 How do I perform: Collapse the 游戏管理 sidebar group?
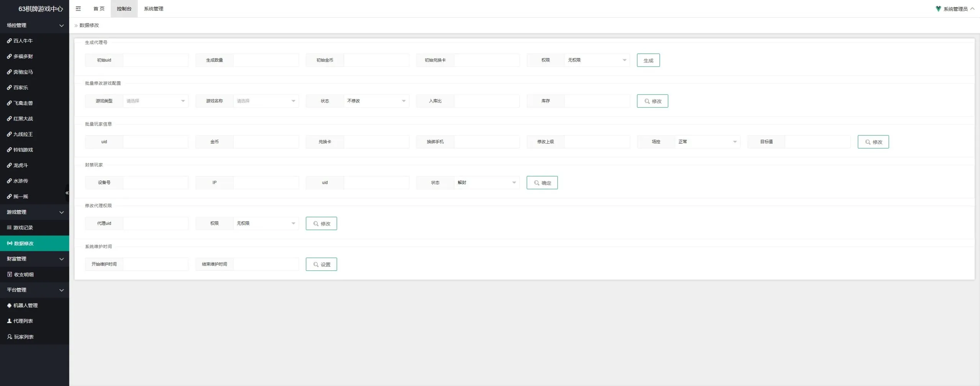pos(34,212)
